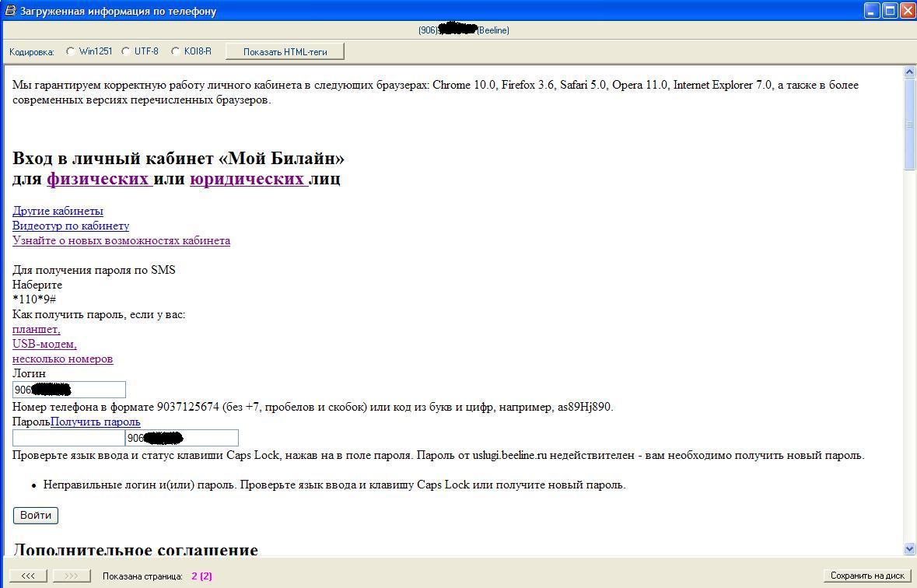Click the Показать HTML-теги button
This screenshot has width=917, height=588.
tap(285, 51)
